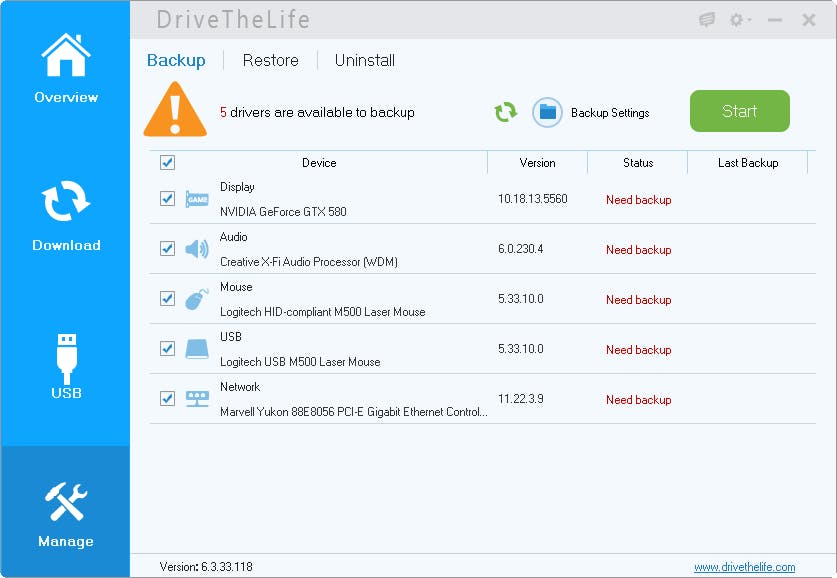The image size is (837, 578).
Task: Click the NVIDIA GeForce display device icon
Action: click(196, 199)
